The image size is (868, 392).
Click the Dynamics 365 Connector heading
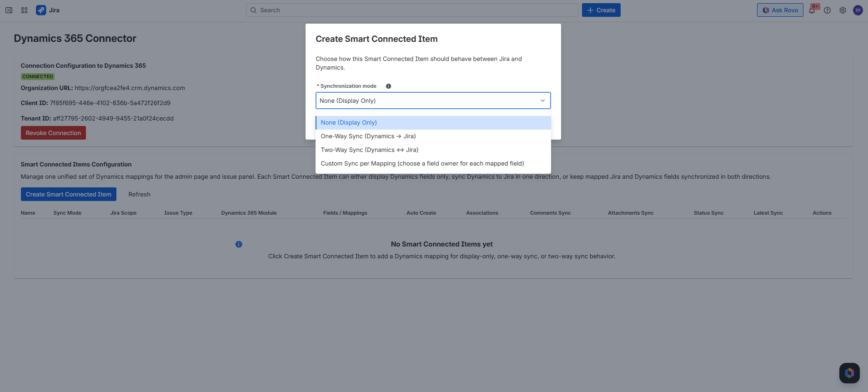pyautogui.click(x=75, y=38)
